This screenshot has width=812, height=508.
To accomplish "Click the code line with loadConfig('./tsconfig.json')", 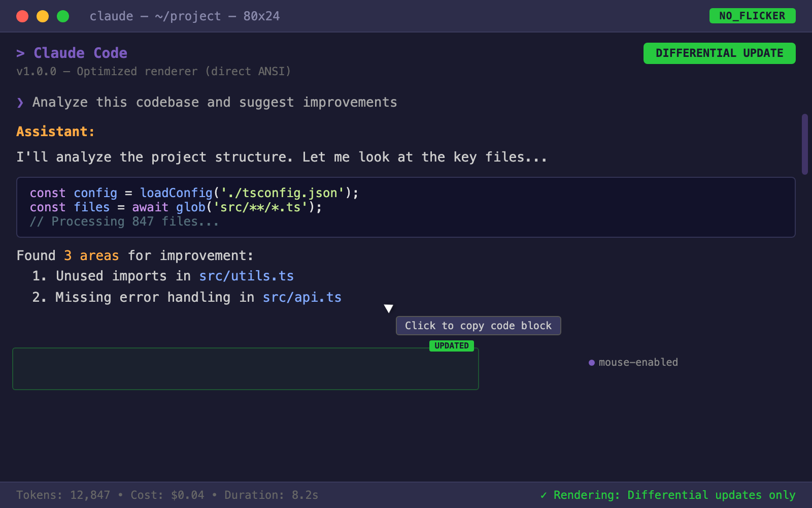I will [x=194, y=193].
